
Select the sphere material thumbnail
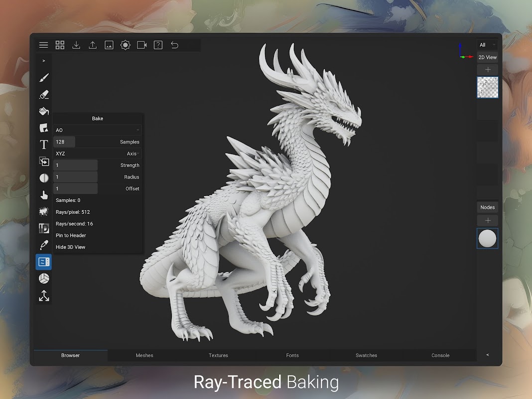488,238
